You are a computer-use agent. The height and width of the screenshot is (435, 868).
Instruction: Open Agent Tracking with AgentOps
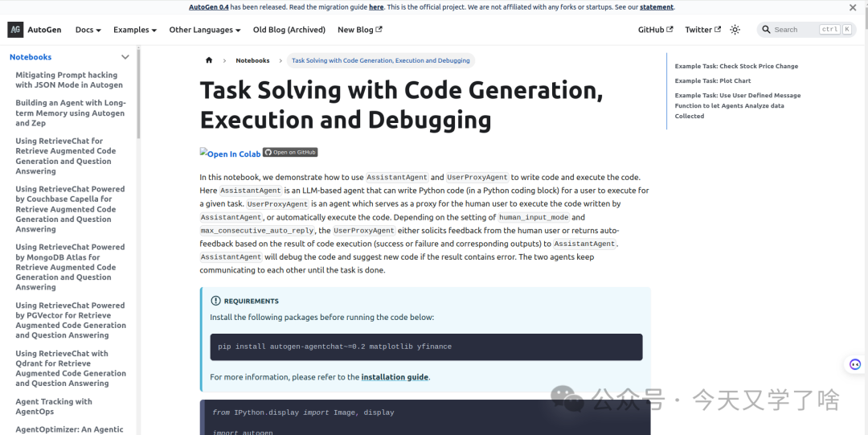click(54, 407)
